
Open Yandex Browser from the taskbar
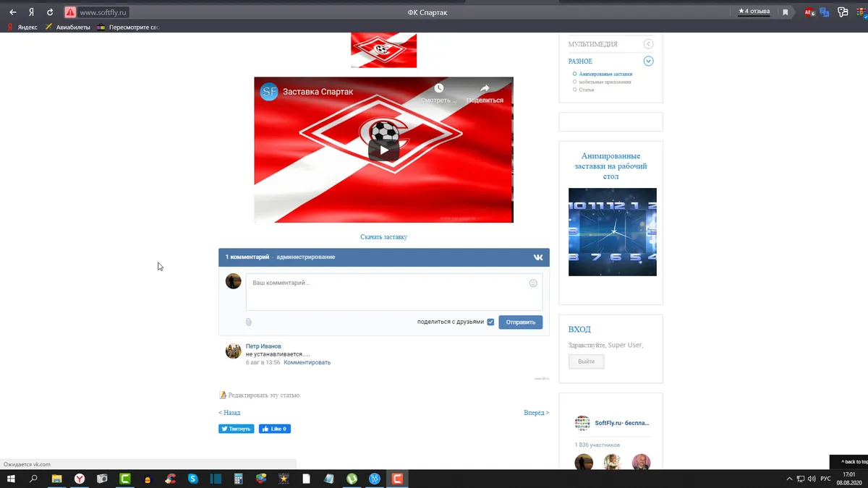click(x=79, y=479)
